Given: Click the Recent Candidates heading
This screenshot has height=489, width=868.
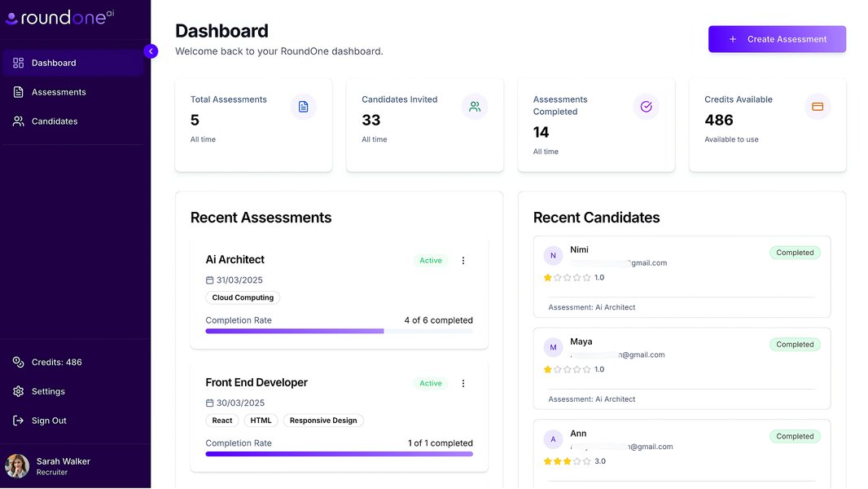Looking at the screenshot, I should click(596, 218).
